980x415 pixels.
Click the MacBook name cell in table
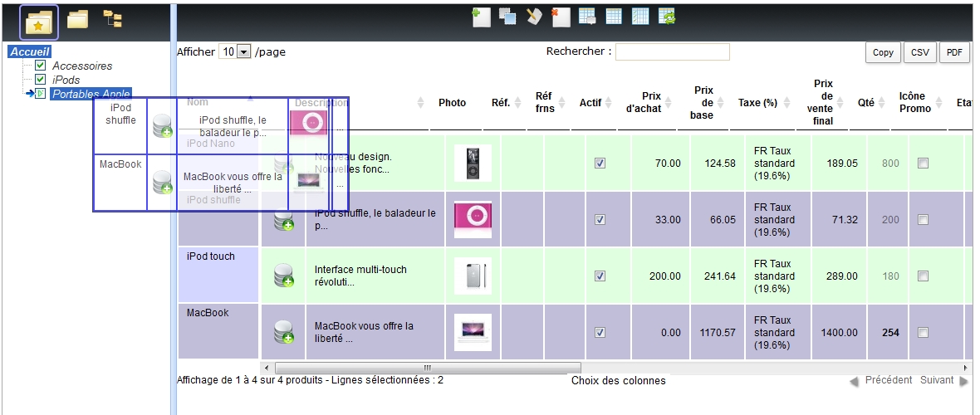218,331
